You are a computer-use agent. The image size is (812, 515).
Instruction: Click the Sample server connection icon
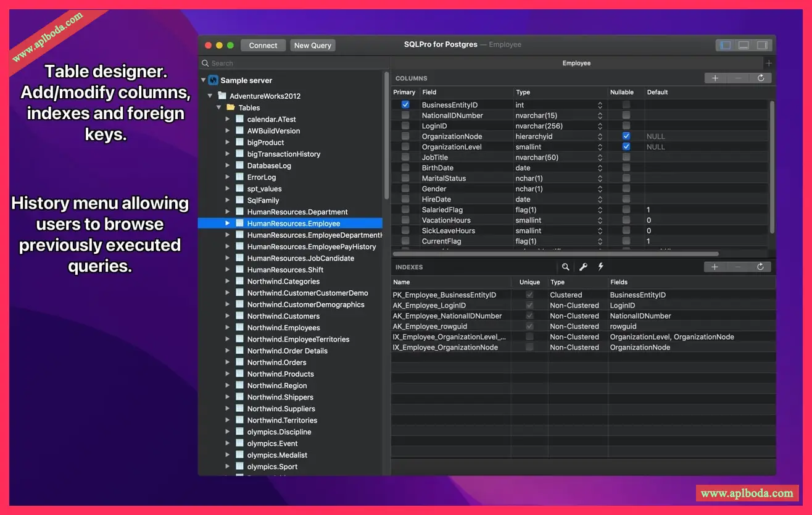213,80
